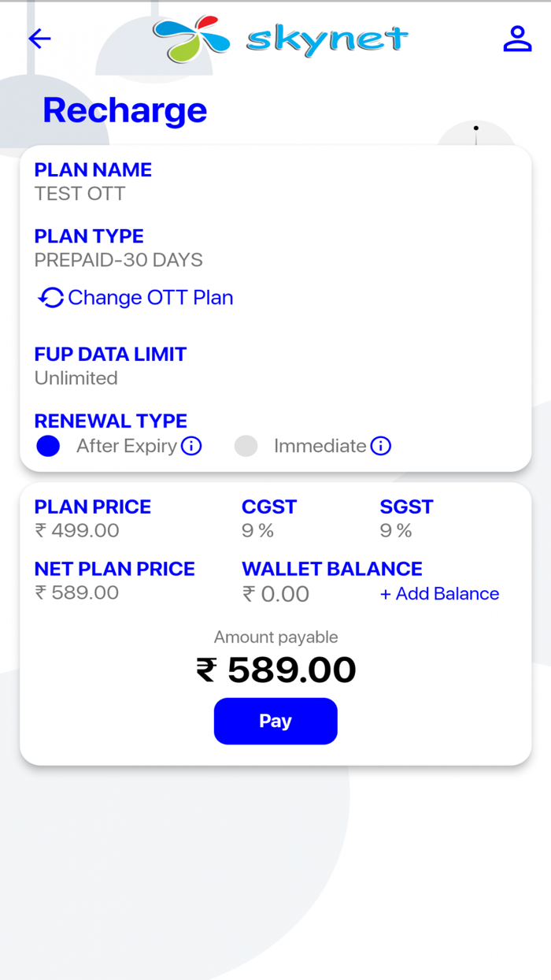Tap the wallet balance amount of 0.00
The image size is (551, 980).
pos(275,593)
